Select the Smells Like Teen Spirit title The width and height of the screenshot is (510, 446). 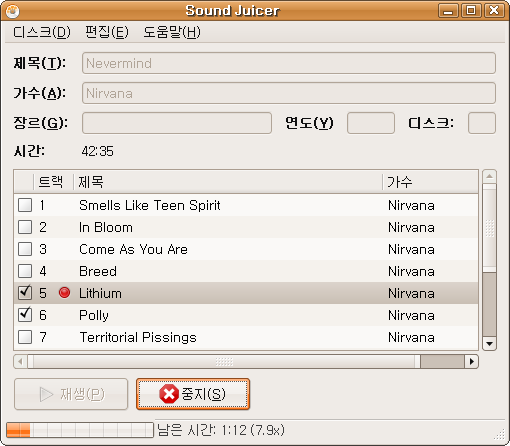pyautogui.click(x=150, y=205)
